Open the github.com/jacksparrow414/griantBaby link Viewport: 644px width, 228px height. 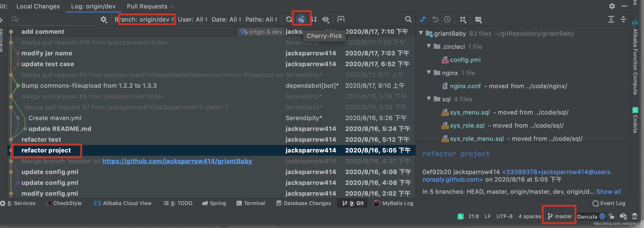click(x=177, y=161)
